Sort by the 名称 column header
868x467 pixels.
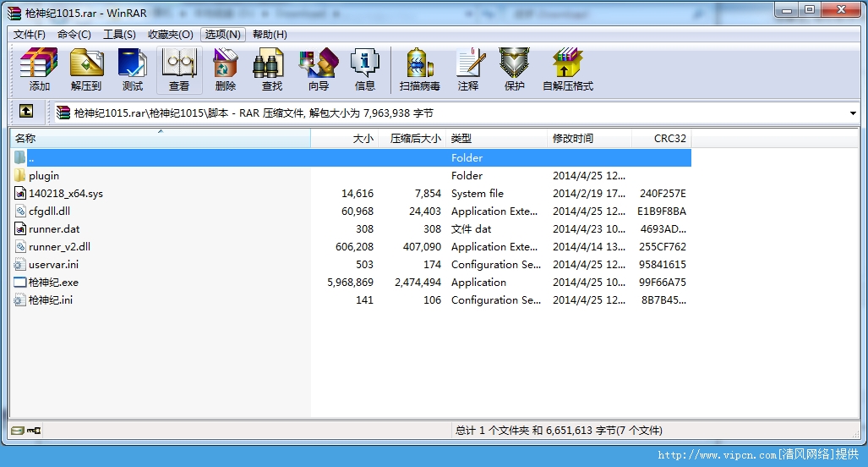click(160, 139)
